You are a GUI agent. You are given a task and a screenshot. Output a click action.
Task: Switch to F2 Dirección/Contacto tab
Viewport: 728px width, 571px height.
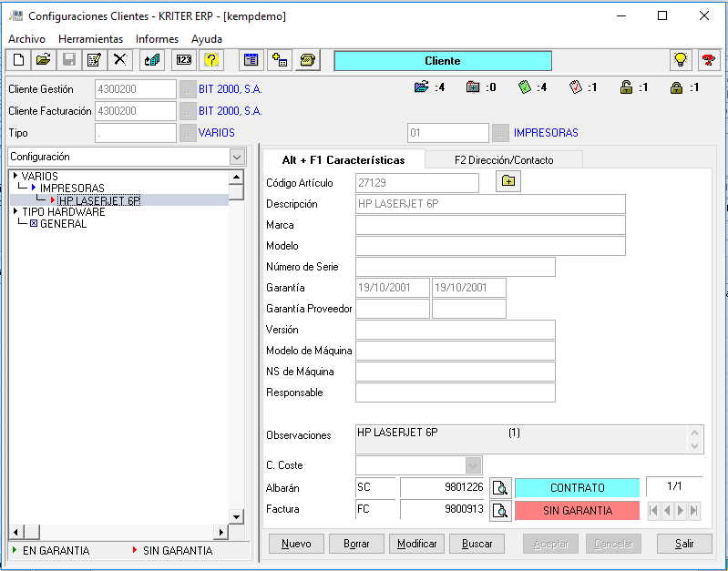[x=504, y=160]
